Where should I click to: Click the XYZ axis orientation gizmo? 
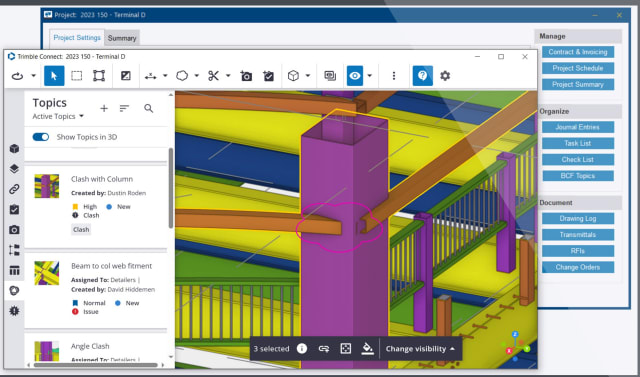516,346
